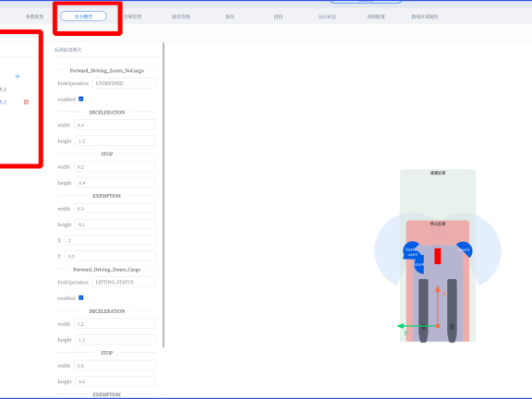
Task: Click NoCargo STOP height field 0.4
Action: (115, 183)
